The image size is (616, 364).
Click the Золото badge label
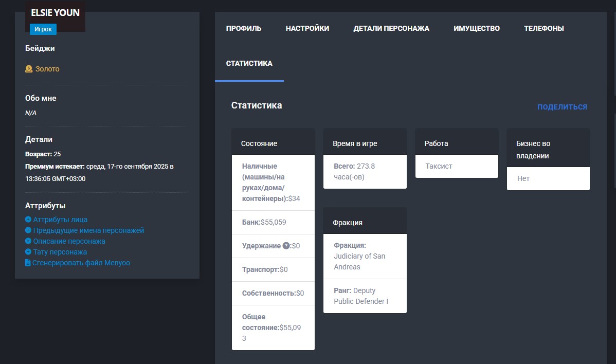point(47,69)
